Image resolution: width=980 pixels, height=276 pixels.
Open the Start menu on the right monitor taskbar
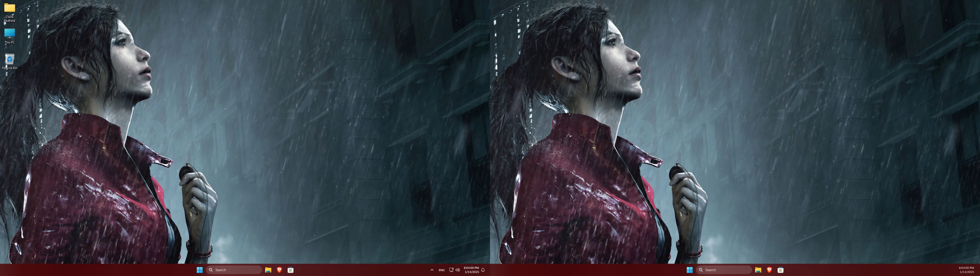tap(690, 270)
